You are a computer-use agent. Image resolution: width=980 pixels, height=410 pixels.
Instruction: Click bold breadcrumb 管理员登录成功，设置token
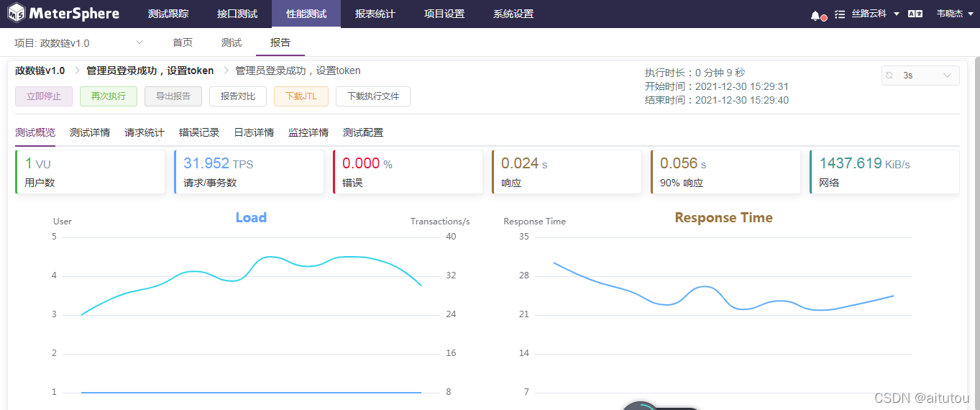coord(150,70)
